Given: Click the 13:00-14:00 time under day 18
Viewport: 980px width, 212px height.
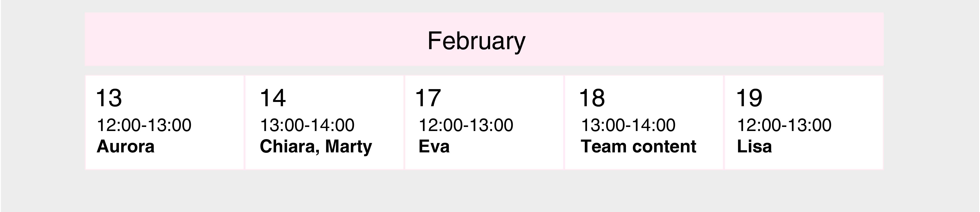Looking at the screenshot, I should coord(629,125).
